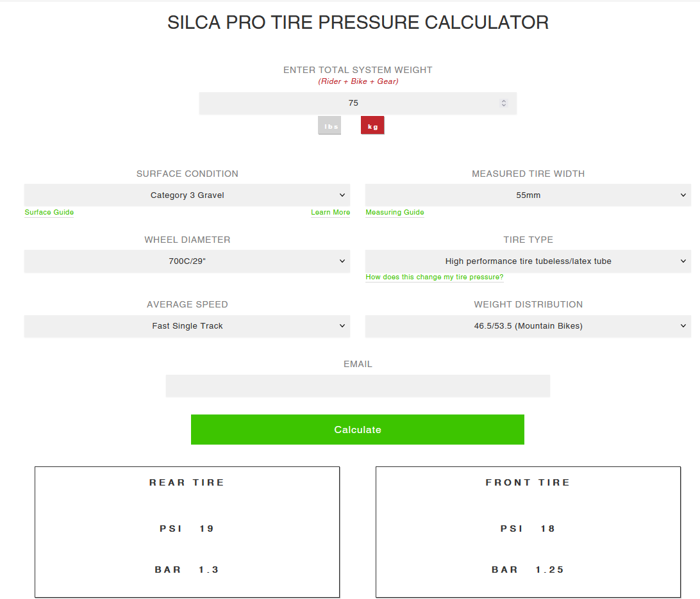Open the Surface Guide link
700x599 pixels.
pyautogui.click(x=49, y=213)
